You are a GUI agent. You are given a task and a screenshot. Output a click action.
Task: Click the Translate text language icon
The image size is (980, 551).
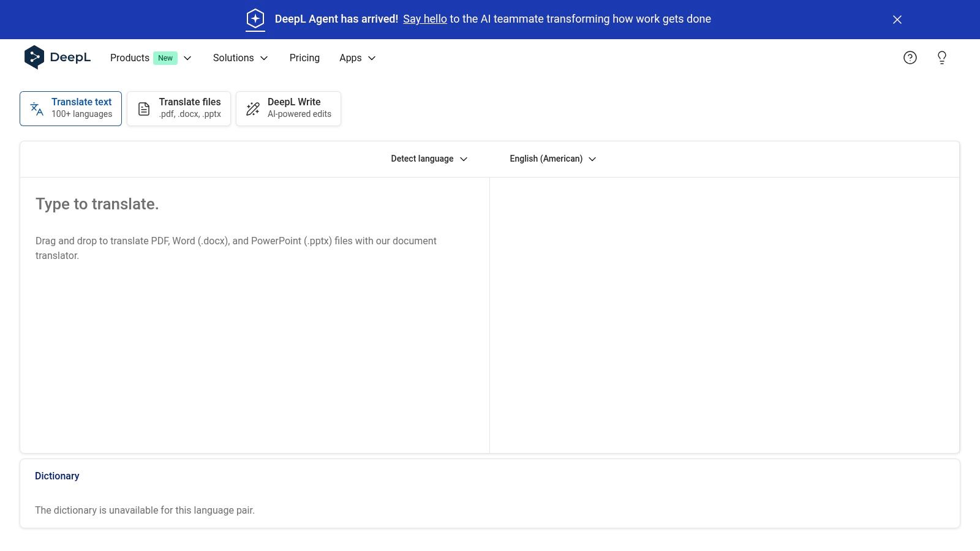(37, 109)
